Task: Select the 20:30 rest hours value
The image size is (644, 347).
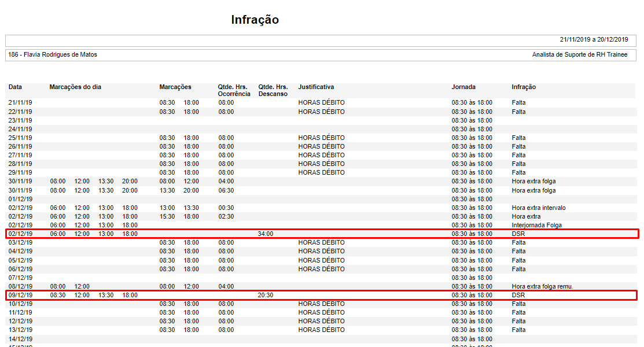Action: click(x=266, y=295)
